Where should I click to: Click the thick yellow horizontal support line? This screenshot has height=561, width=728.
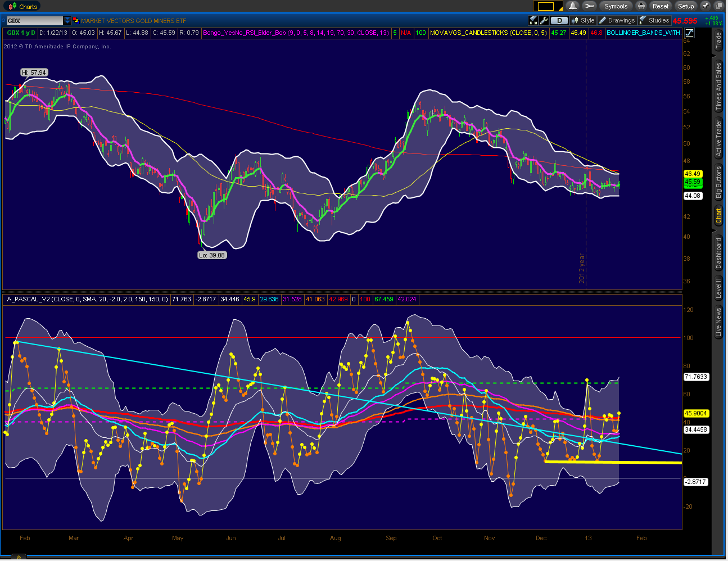pyautogui.click(x=613, y=462)
